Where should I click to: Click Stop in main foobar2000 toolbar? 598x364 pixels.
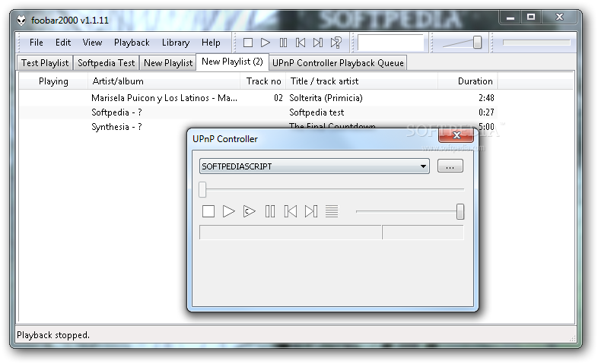click(248, 43)
